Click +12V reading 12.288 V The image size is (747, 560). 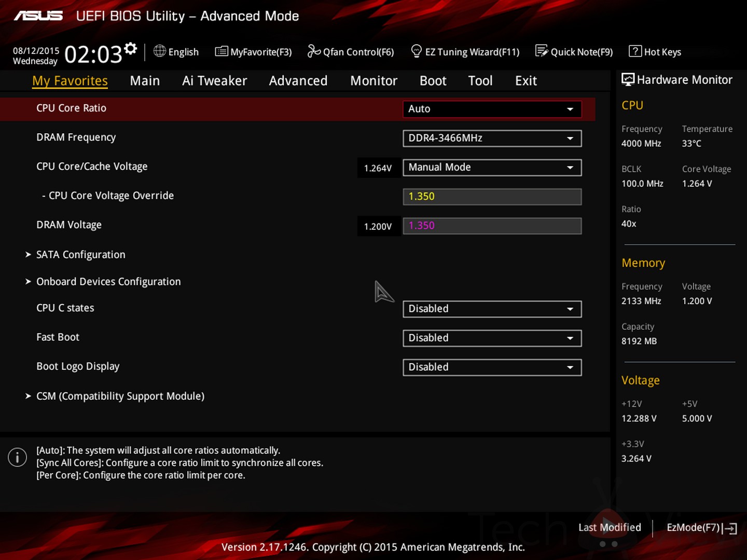639,418
